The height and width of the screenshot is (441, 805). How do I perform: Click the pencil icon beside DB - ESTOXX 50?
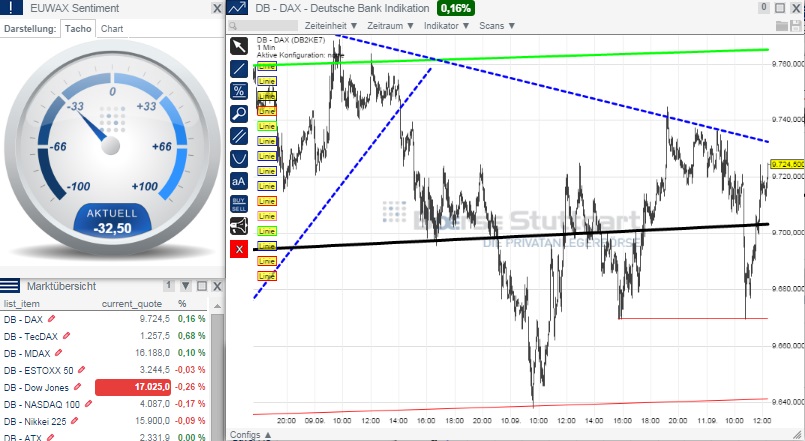pyautogui.click(x=81, y=370)
